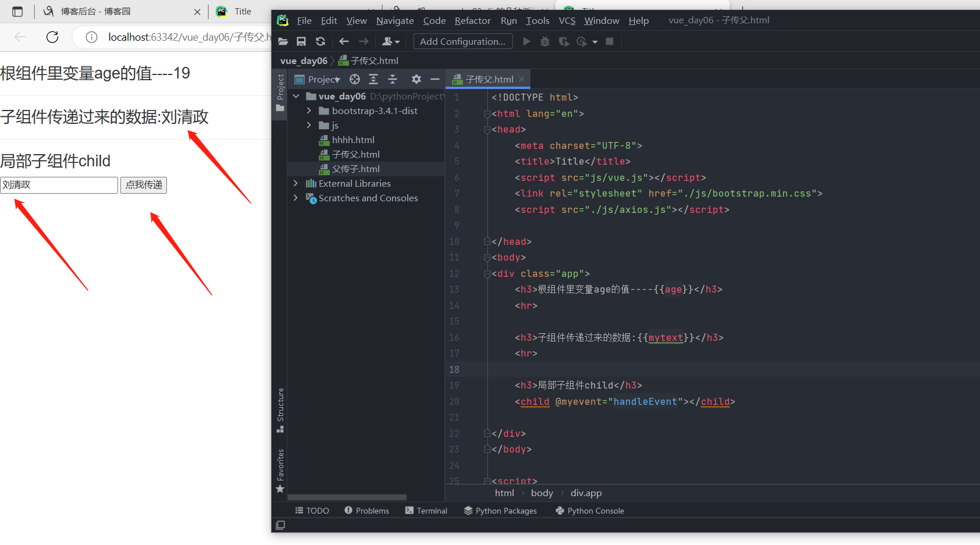This screenshot has width=980, height=545.
Task: Toggle the Python Console tool window
Action: pos(590,511)
